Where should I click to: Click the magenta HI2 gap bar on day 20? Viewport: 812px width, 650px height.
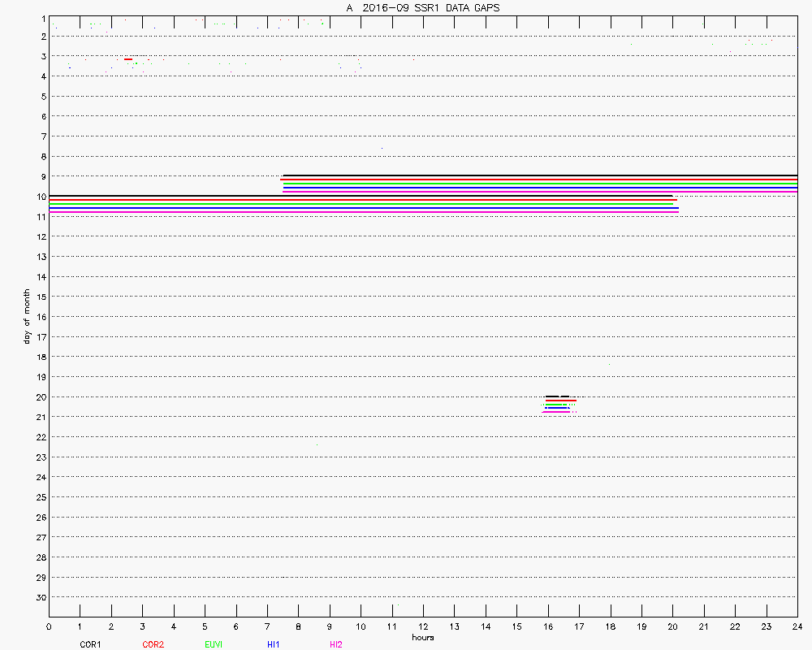tap(556, 411)
